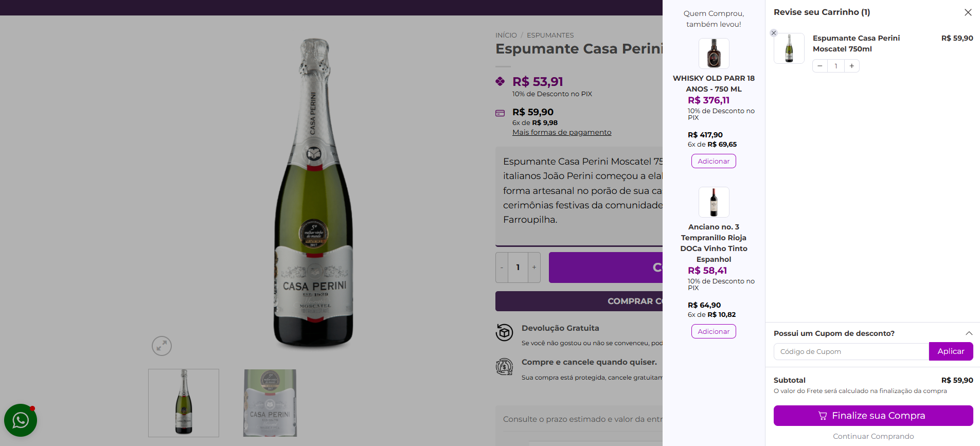The image size is (980, 446).
Task: Collapse the discount coupon section
Action: [969, 333]
